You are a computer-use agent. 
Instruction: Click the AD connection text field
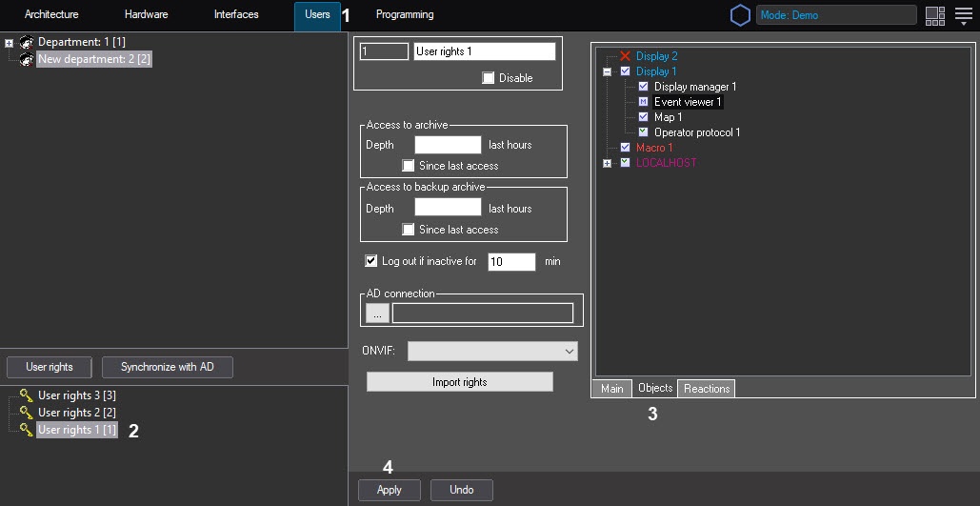coord(483,314)
